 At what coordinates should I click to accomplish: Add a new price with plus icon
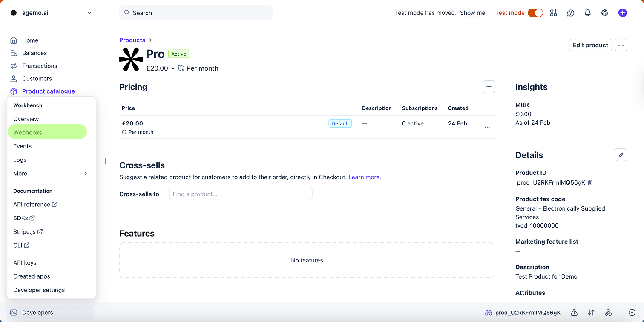pyautogui.click(x=489, y=87)
